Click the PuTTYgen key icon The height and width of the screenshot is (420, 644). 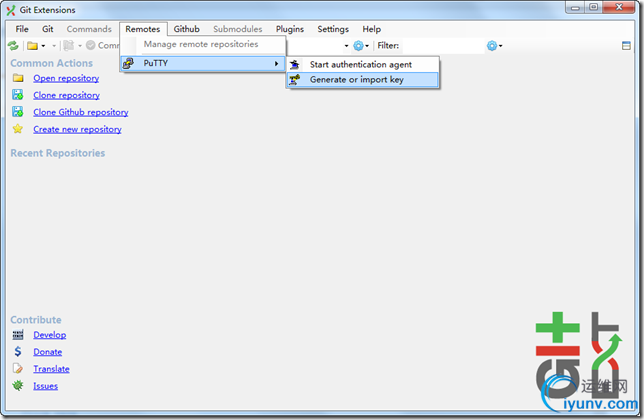coord(294,80)
